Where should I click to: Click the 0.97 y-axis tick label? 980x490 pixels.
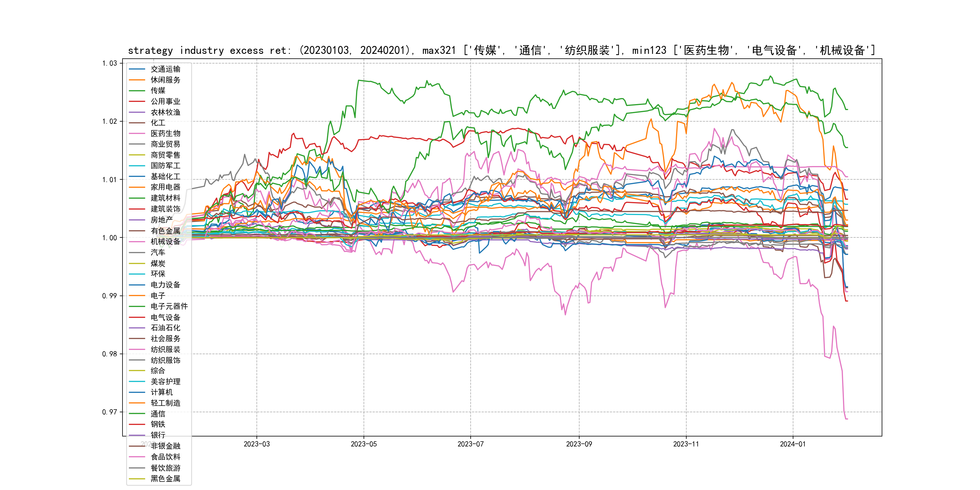(109, 412)
